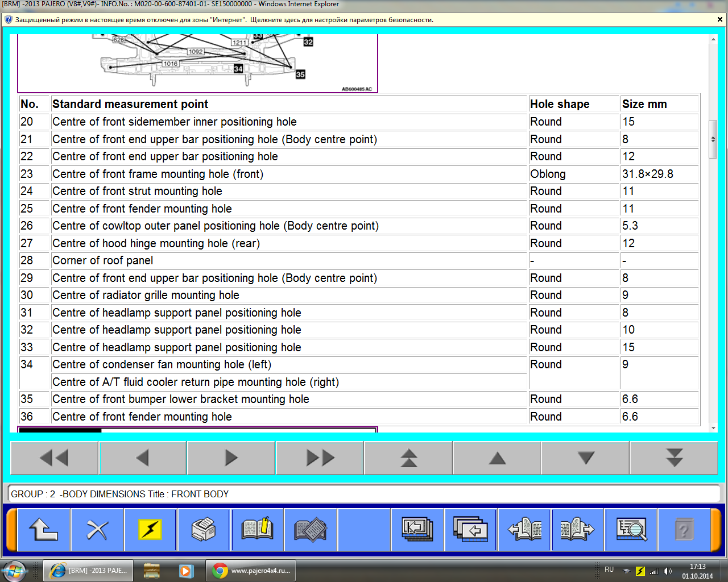Click the double down triangle jump-to-bottom button
The width and height of the screenshot is (728, 582).
(674, 458)
